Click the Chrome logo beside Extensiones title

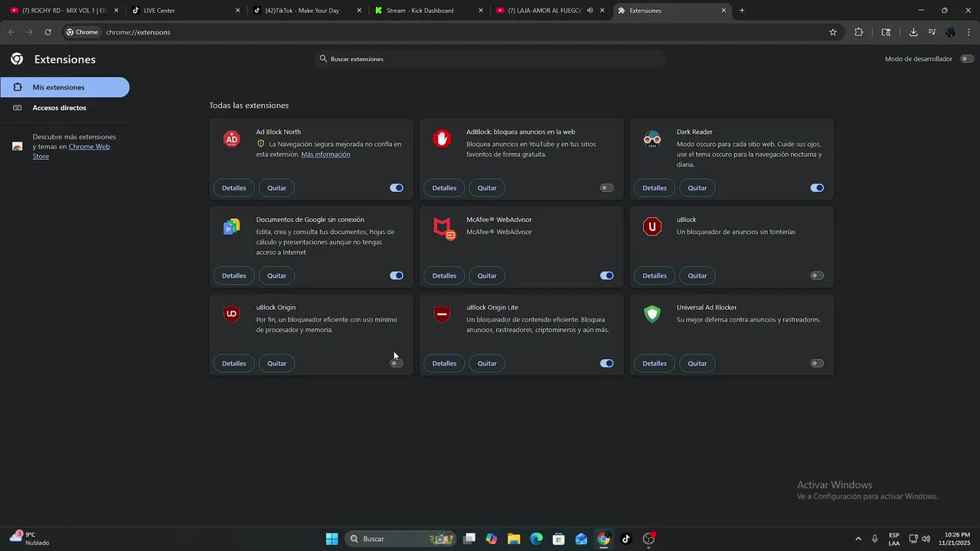pos(17,59)
